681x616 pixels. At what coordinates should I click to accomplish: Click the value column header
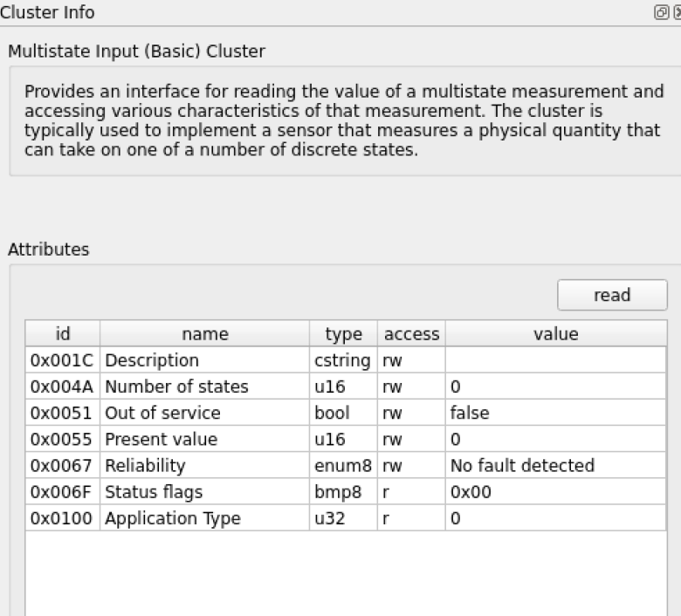[x=556, y=334]
